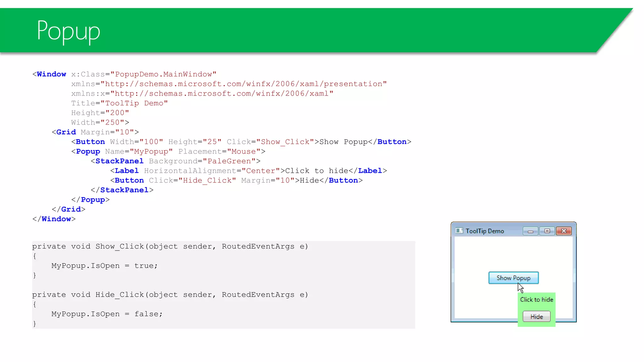Click the Grid Margin="10" opening tag
This screenshot has height=362, width=644.
coord(95,132)
